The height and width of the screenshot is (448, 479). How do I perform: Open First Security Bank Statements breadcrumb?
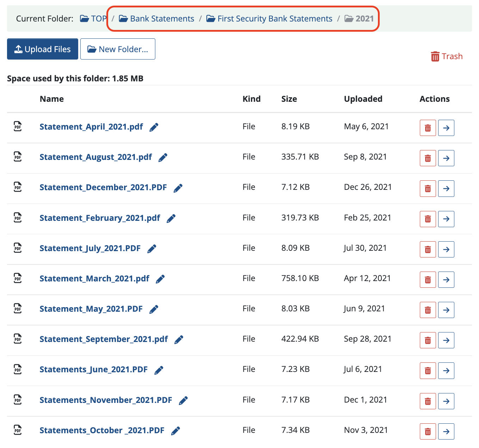269,19
